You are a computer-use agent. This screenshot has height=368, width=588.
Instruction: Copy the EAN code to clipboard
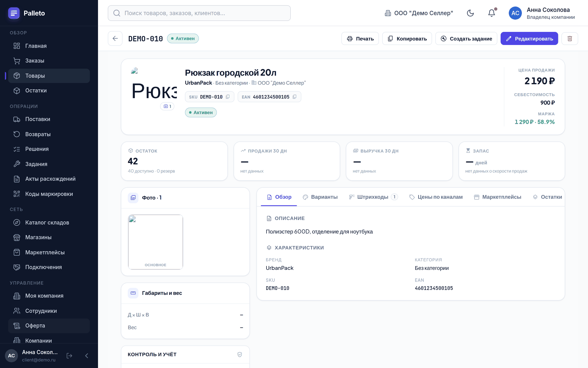(295, 97)
